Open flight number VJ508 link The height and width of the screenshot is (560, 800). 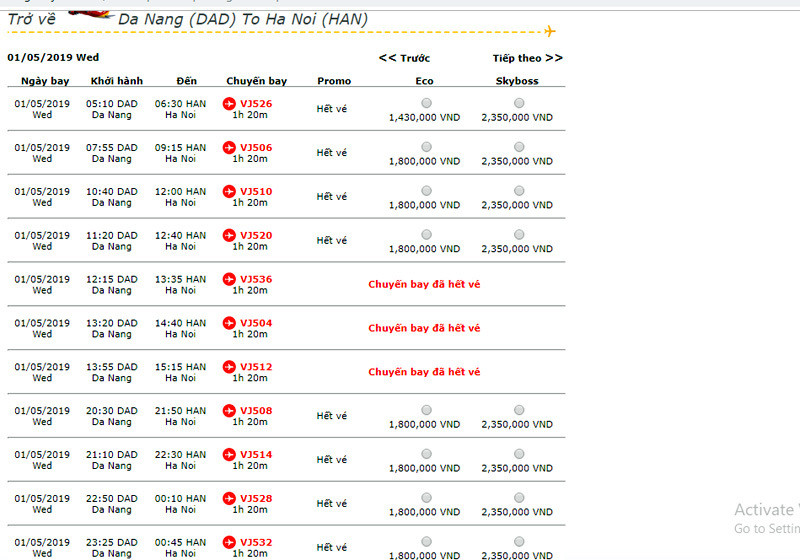click(x=256, y=411)
